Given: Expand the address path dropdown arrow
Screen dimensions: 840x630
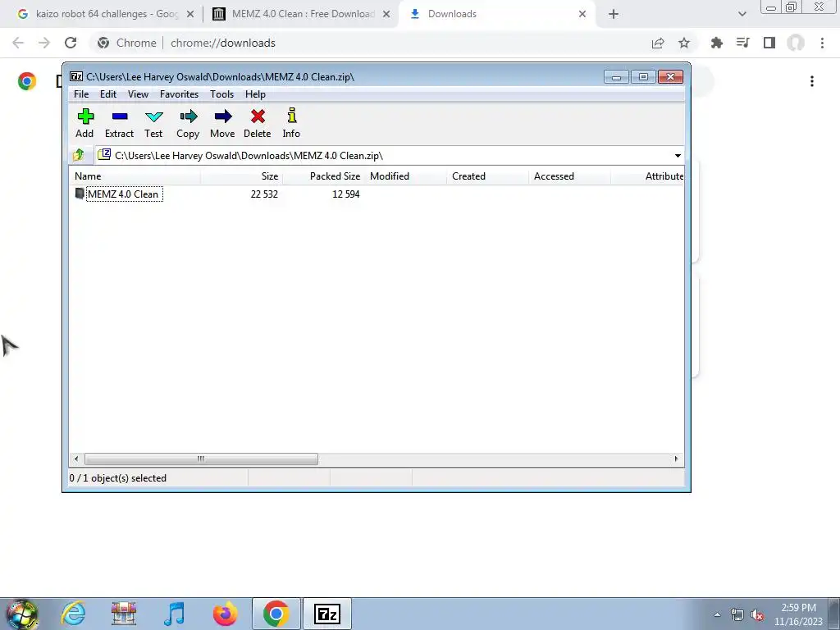Looking at the screenshot, I should (678, 156).
